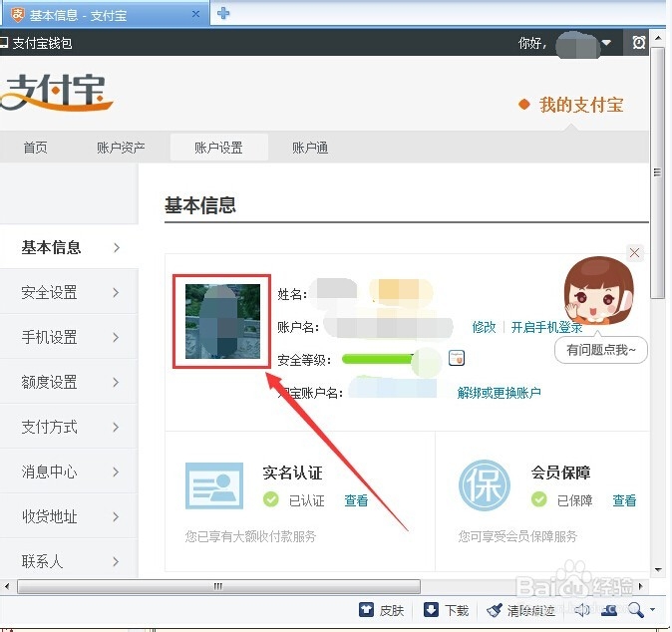The width and height of the screenshot is (672, 632).
Task: Click the profile avatar photo
Action: pyautogui.click(x=222, y=321)
